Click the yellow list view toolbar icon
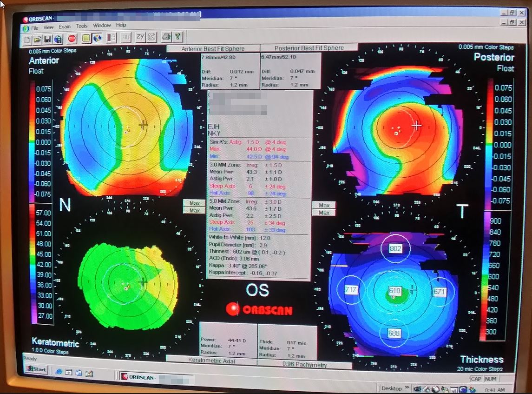 86,38
